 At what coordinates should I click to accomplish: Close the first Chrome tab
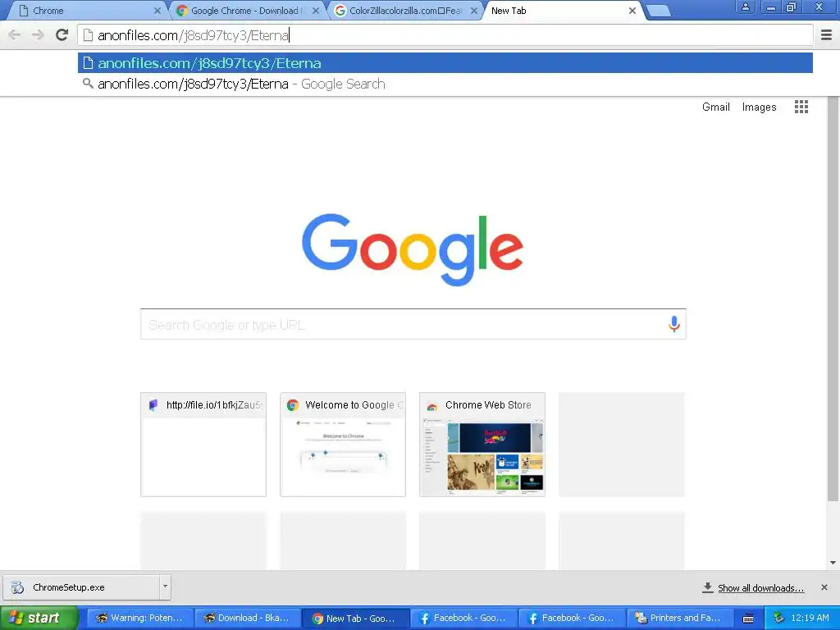(157, 10)
